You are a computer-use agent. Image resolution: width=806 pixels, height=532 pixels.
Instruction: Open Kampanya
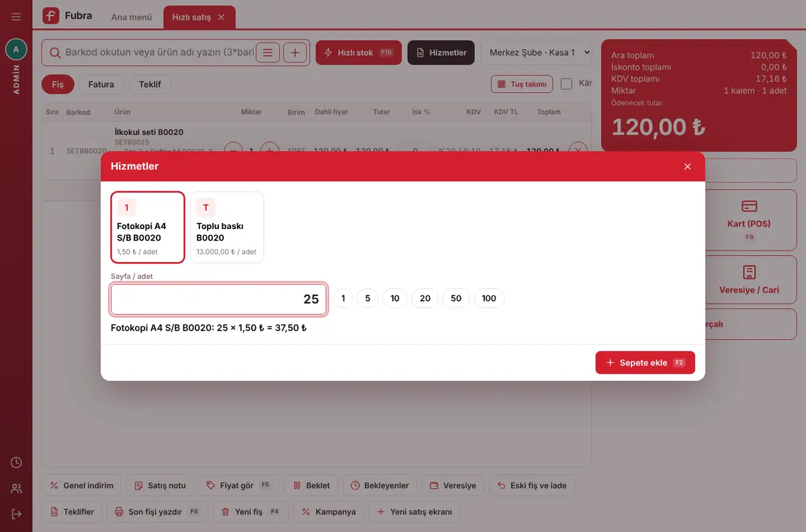(x=329, y=512)
